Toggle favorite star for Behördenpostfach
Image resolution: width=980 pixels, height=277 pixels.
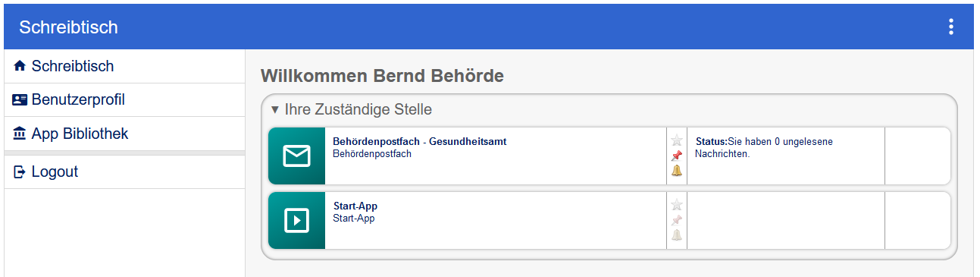pyautogui.click(x=677, y=140)
